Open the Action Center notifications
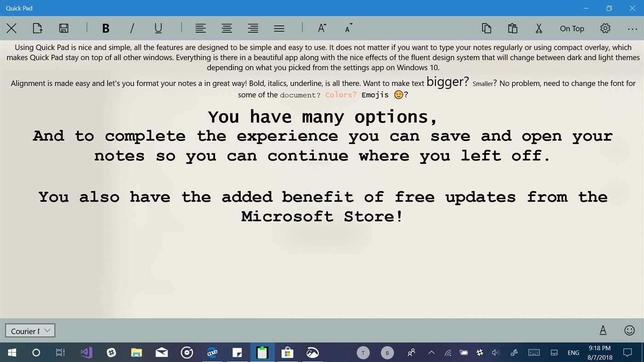The height and width of the screenshot is (362, 644). pos(627,353)
